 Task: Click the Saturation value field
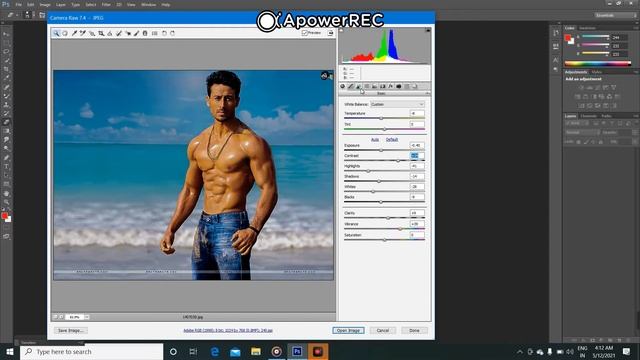pyautogui.click(x=417, y=235)
